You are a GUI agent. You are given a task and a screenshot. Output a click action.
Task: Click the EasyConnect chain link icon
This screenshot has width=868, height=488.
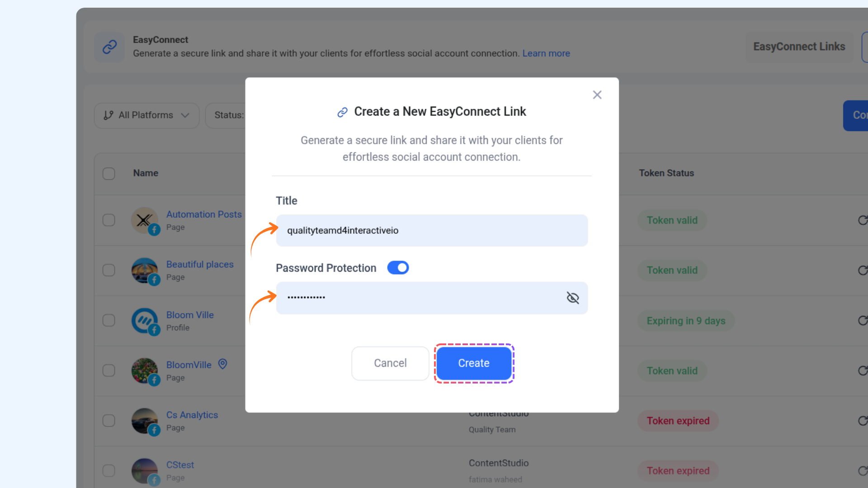tap(109, 47)
